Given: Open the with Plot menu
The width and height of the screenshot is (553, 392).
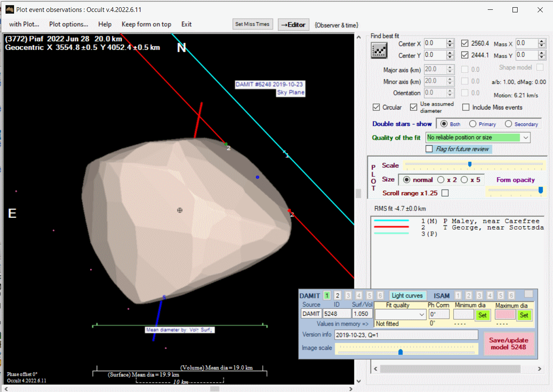Looking at the screenshot, I should coord(24,24).
